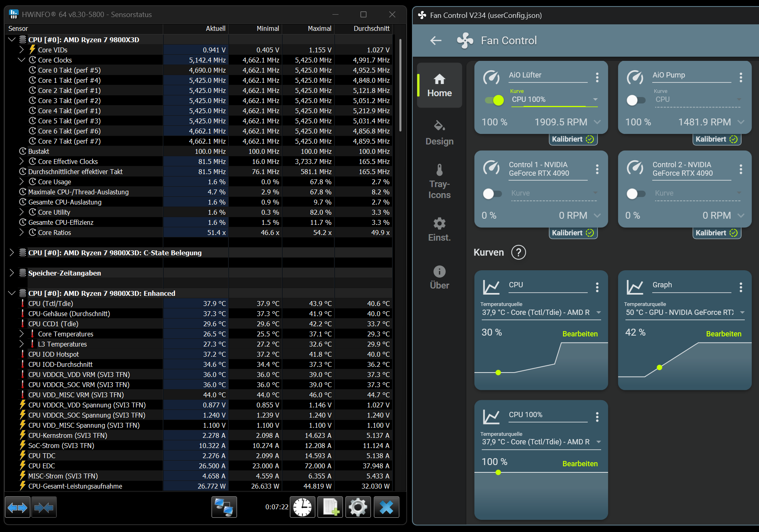Open AiO Pump card three-dot menu
This screenshot has width=759, height=532.
click(741, 77)
